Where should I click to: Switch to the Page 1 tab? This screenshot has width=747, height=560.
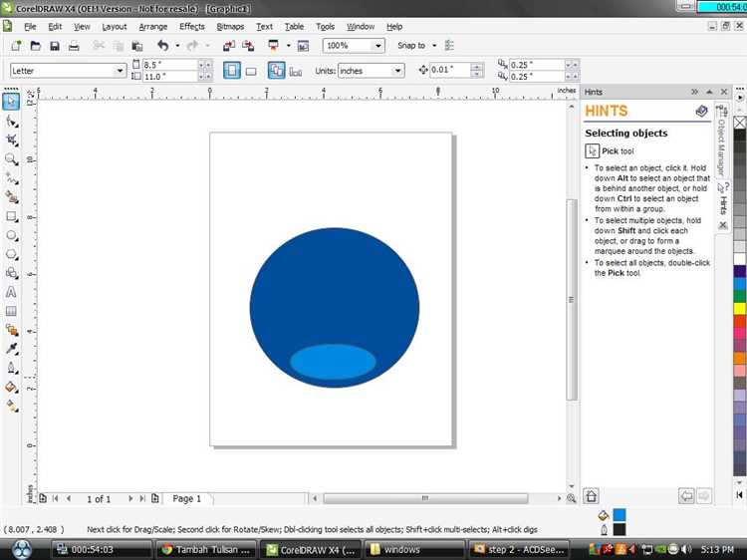(187, 498)
